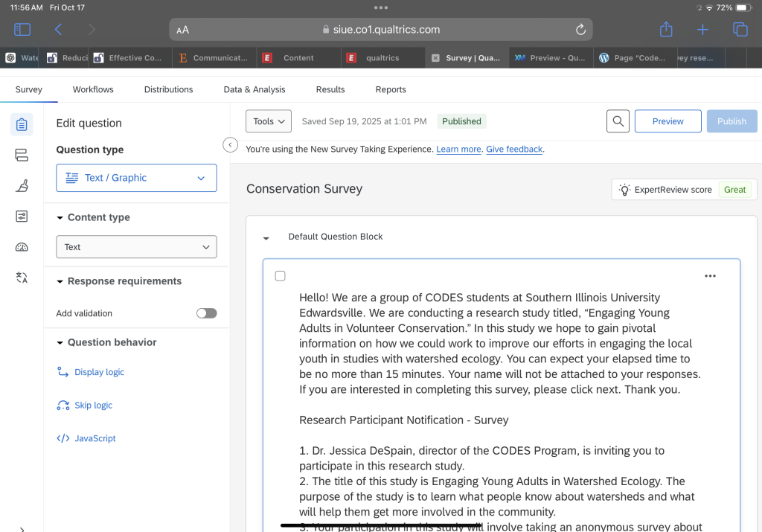Check the question selection checkbox

(281, 276)
